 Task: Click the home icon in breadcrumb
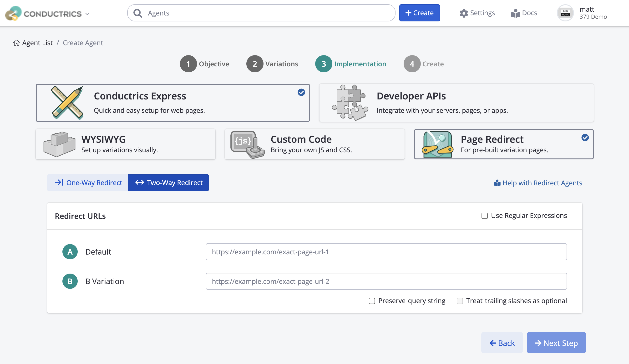point(16,43)
